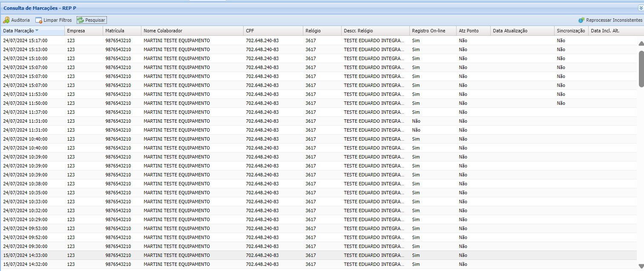The image size is (644, 271).
Task: Click the vertical scrollbar thumb
Action: pos(641,69)
